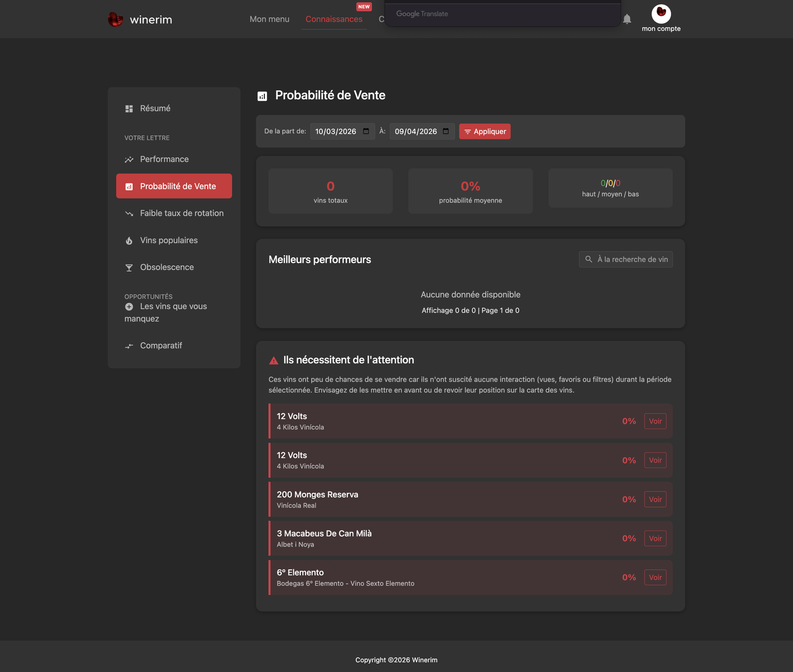
Task: Click the Faible taux de rotation trend icon
Action: click(129, 214)
